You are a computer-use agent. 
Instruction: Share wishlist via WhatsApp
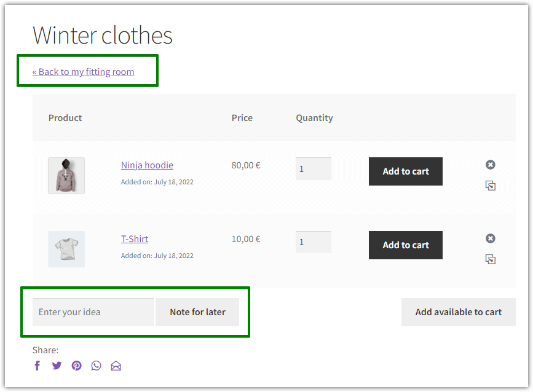96,366
